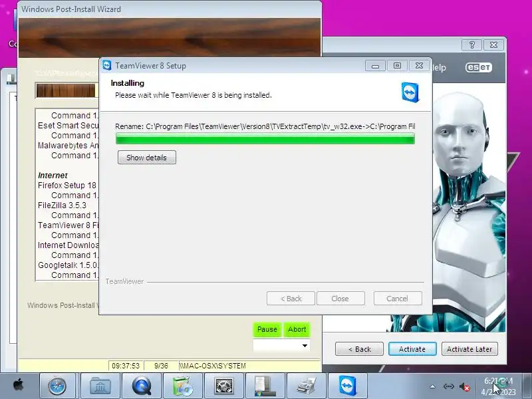Click the Rename path text in TeamViewer Setup
This screenshot has width=532, height=399.
click(x=265, y=126)
